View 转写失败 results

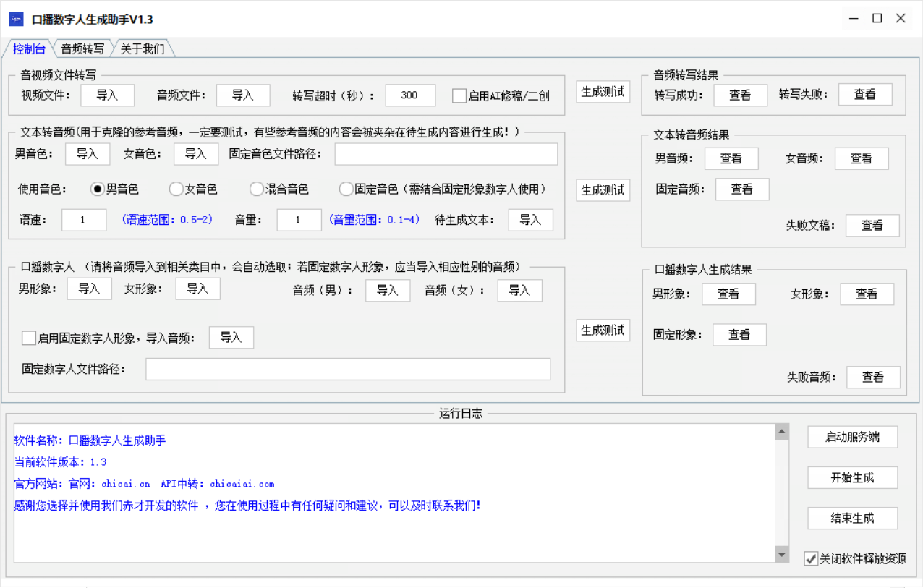[865, 94]
